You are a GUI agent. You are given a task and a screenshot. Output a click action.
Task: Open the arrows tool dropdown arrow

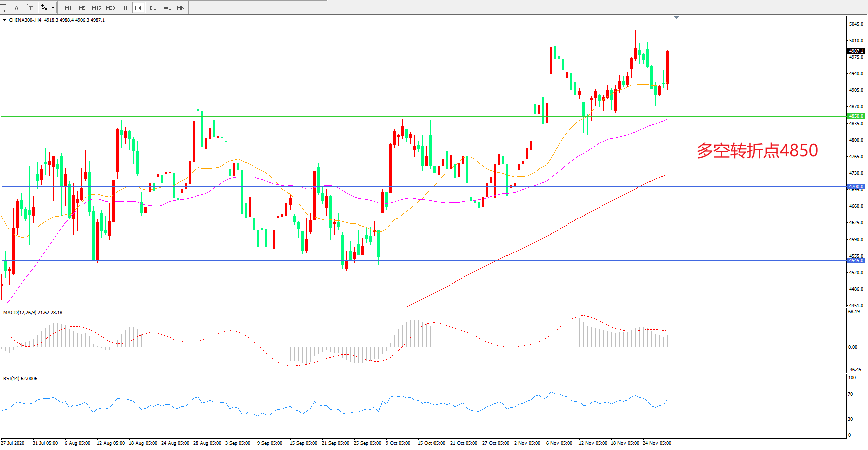tap(53, 8)
